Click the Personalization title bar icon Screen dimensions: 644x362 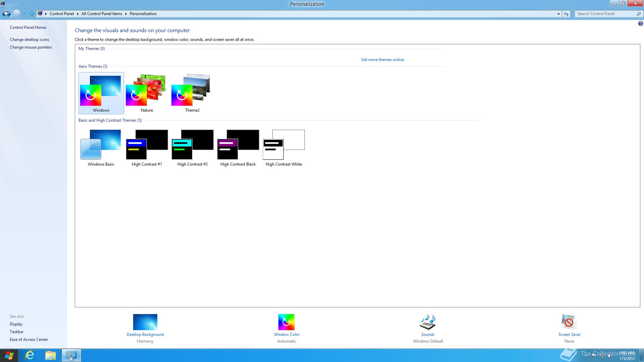point(3,3)
